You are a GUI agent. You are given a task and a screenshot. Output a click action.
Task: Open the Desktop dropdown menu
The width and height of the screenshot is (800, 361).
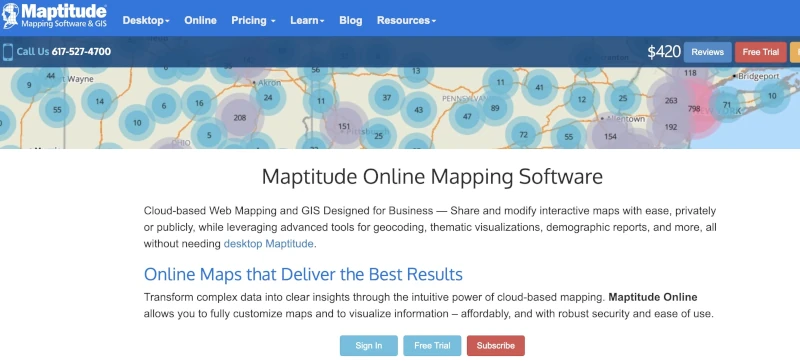coord(146,20)
